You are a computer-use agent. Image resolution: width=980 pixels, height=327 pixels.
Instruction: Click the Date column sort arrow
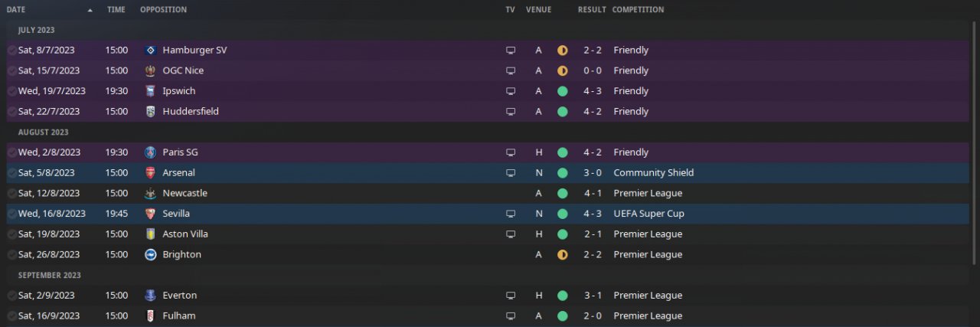click(90, 10)
